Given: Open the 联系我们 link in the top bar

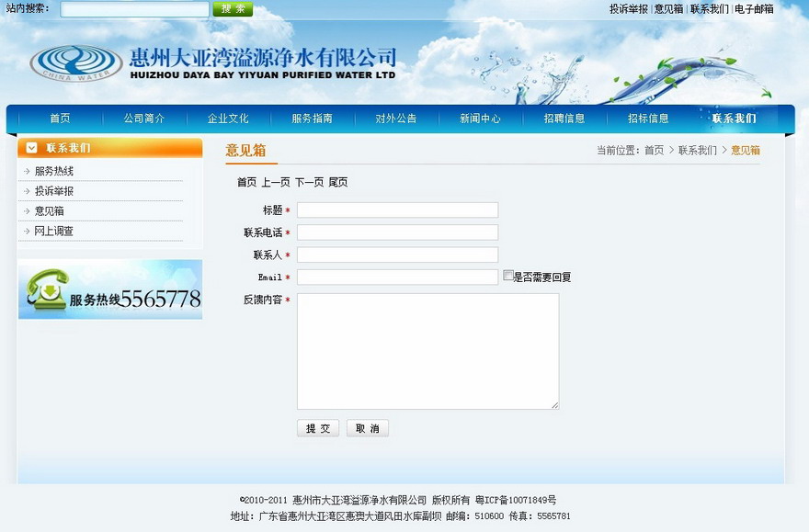Looking at the screenshot, I should click(710, 9).
